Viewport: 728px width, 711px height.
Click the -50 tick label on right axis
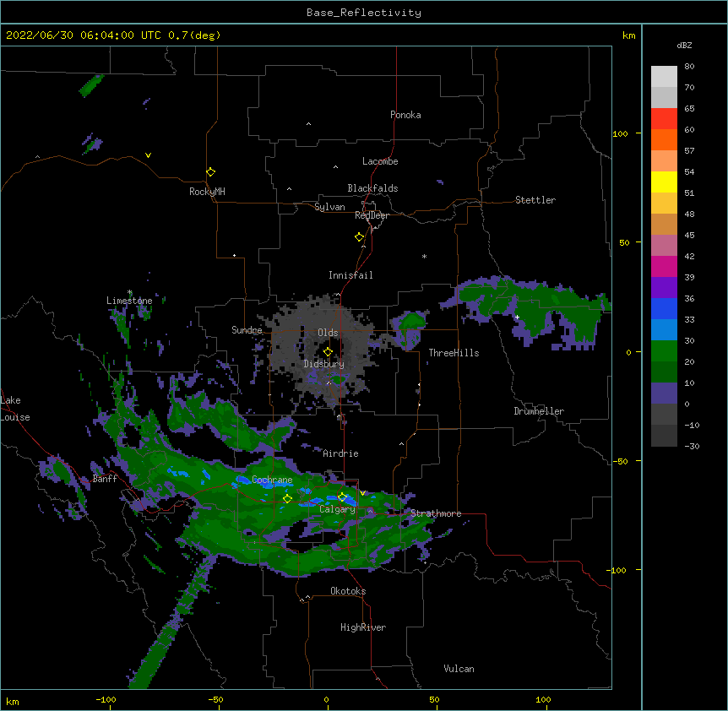[621, 461]
